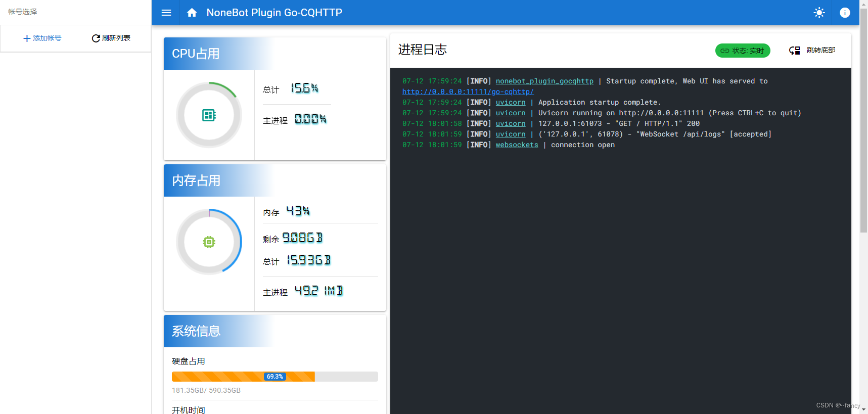Click the 帐号选择 account selection header
The height and width of the screenshot is (414, 868).
23,12
